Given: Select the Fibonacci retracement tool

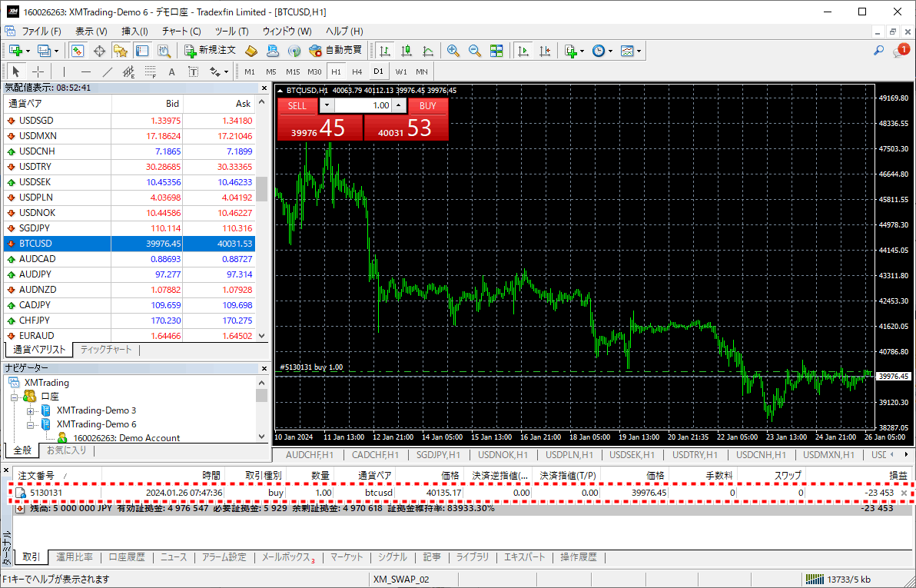Looking at the screenshot, I should (x=151, y=72).
